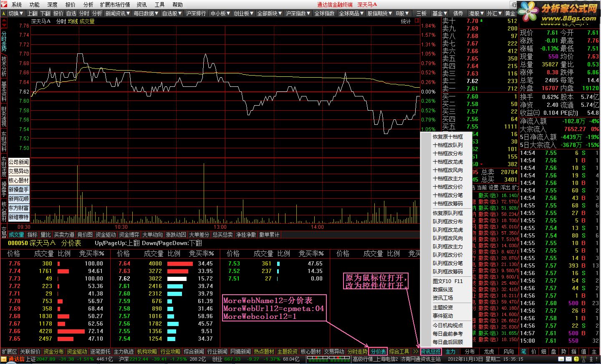Open the 自选股 dropdown
Image resolution: width=601 pixels, height=364 pixels.
(x=172, y=13)
